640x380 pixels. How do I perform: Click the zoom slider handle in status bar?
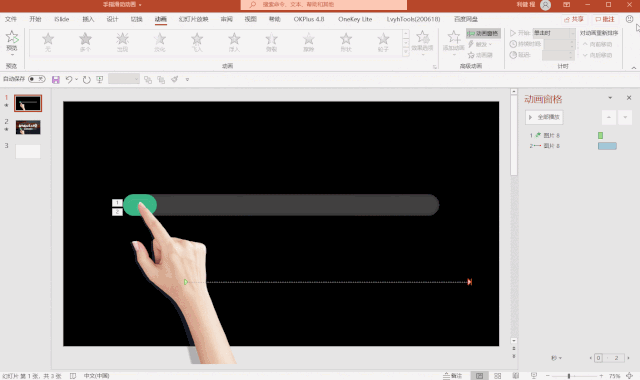tap(569, 376)
